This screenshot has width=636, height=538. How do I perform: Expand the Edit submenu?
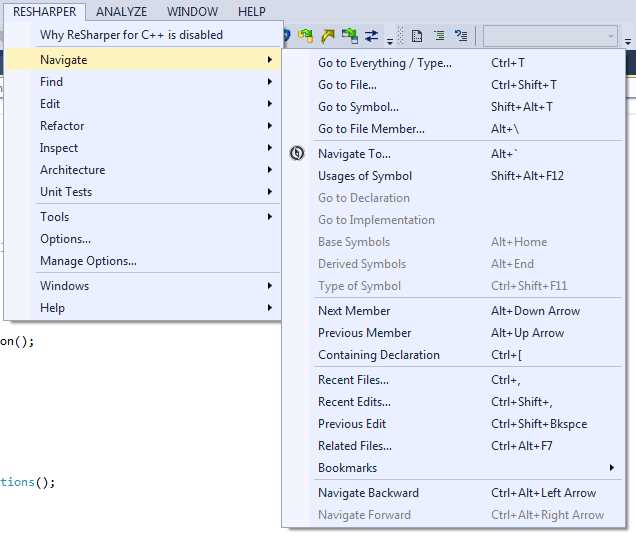(143, 104)
